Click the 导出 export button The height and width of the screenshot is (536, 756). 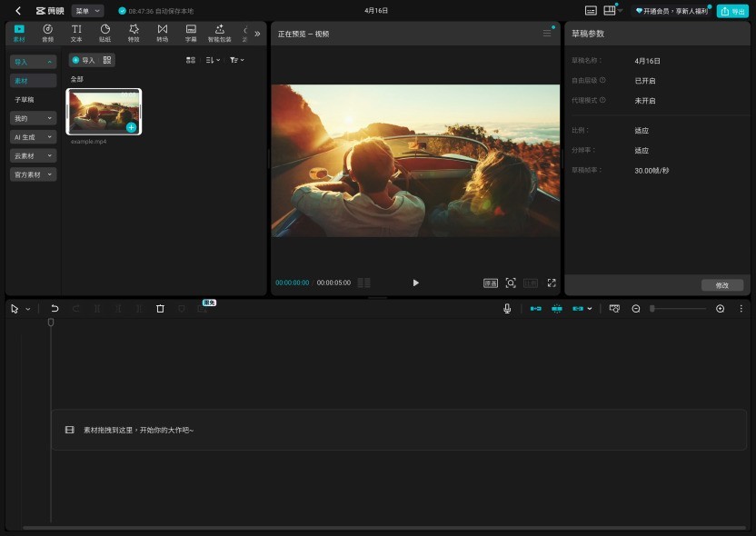coord(732,11)
